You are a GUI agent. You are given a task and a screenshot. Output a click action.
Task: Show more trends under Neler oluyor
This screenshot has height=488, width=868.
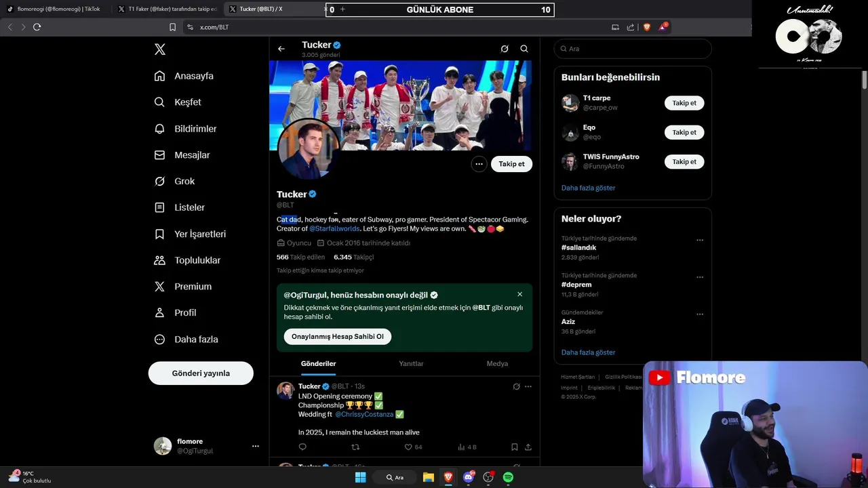pos(589,352)
